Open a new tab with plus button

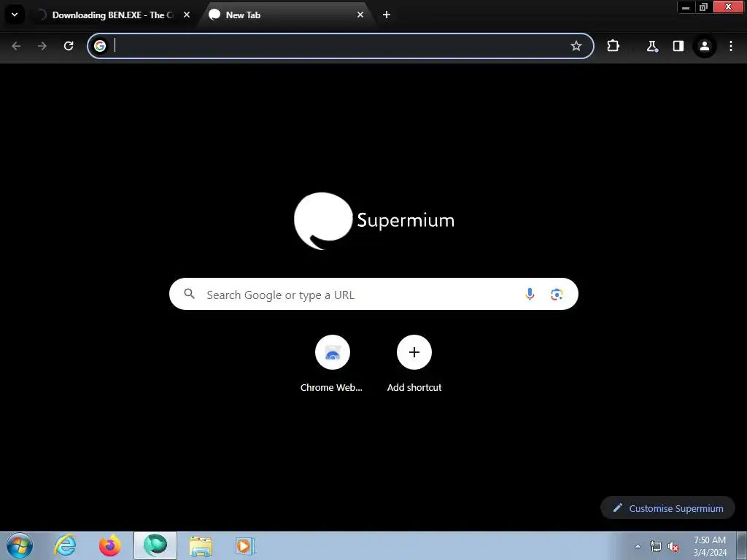pos(387,15)
